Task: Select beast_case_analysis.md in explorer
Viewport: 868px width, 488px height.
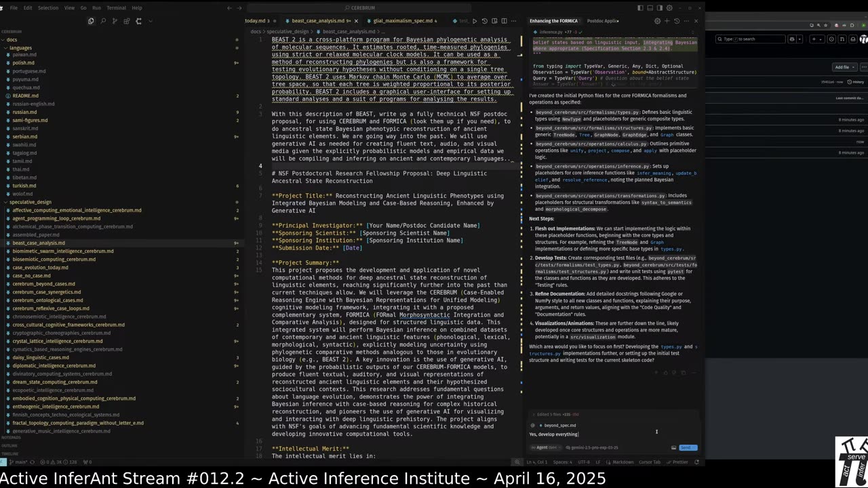Action: [39, 243]
